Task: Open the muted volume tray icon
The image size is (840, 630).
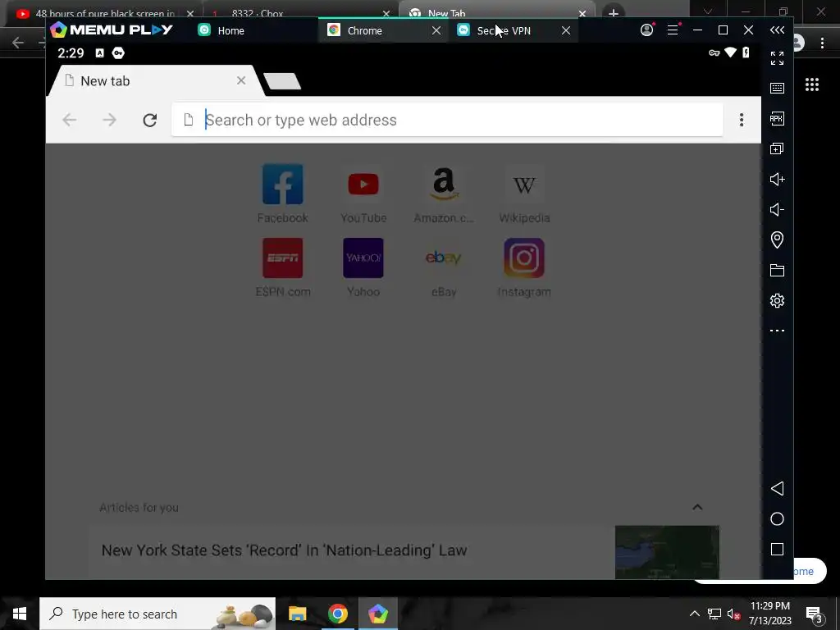Action: (x=734, y=614)
